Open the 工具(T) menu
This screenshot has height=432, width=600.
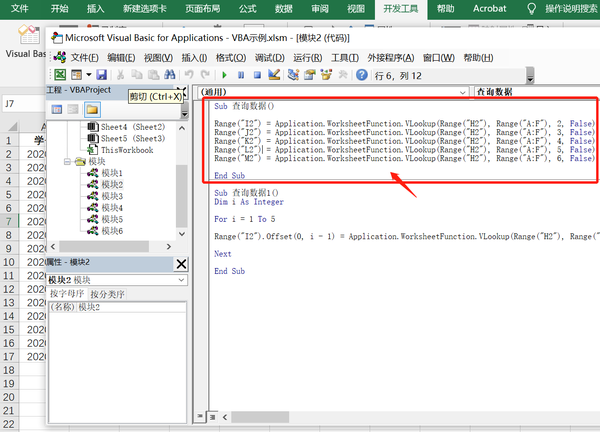pyautogui.click(x=345, y=58)
